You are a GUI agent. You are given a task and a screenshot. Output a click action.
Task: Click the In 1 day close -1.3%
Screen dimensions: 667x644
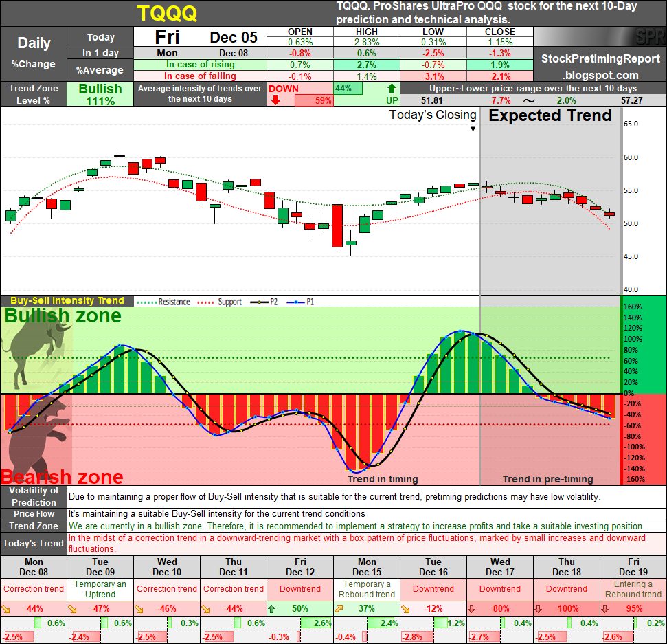click(500, 53)
